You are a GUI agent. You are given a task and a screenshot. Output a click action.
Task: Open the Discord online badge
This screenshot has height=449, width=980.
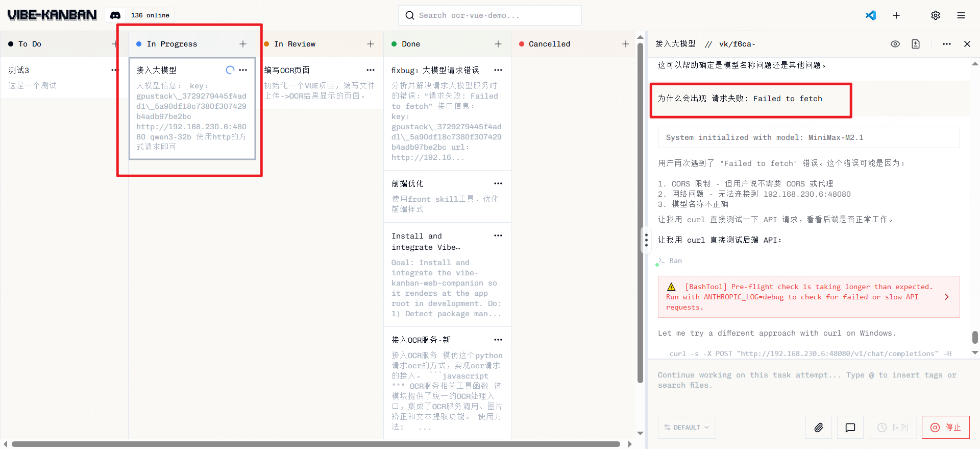140,15
